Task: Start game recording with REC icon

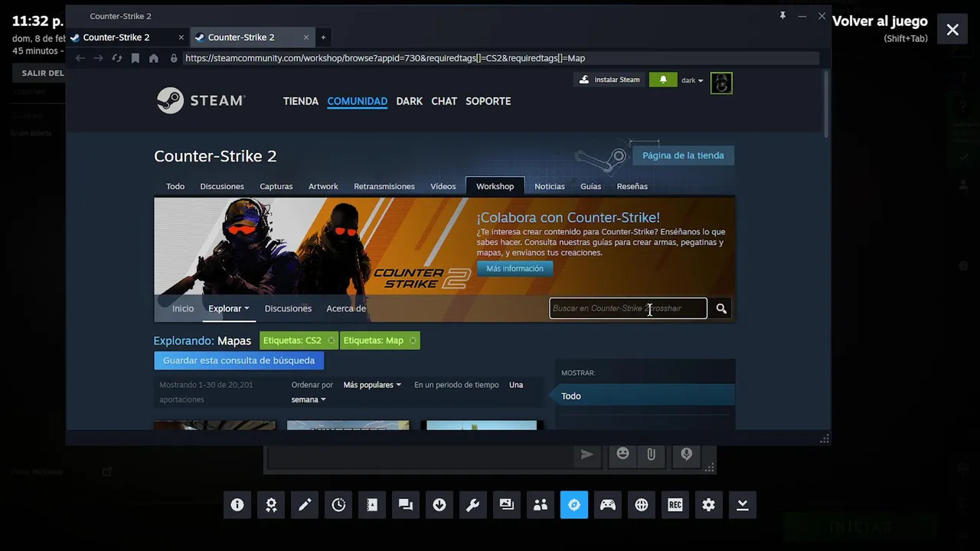Action: tap(675, 505)
